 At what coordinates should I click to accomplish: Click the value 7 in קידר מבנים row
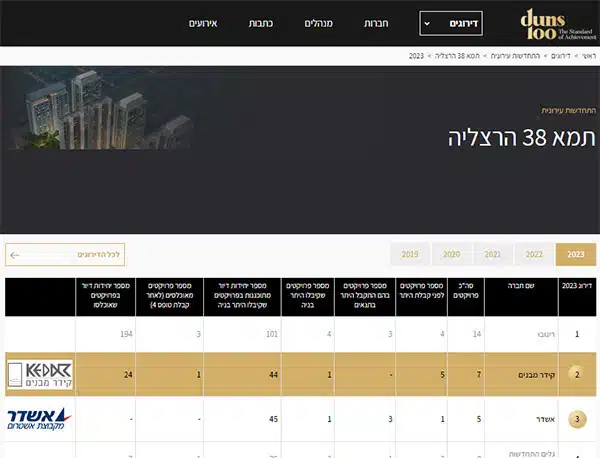[479, 375]
